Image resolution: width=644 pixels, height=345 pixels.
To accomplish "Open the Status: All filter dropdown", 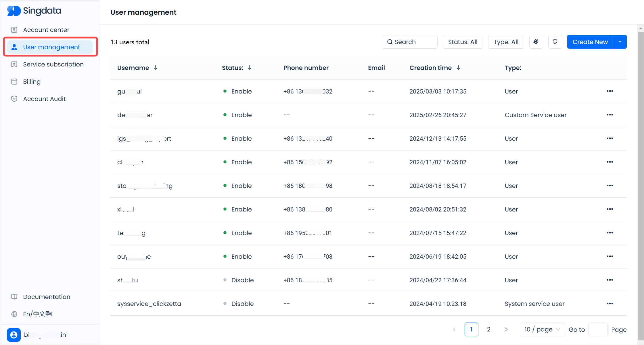I will tap(463, 42).
